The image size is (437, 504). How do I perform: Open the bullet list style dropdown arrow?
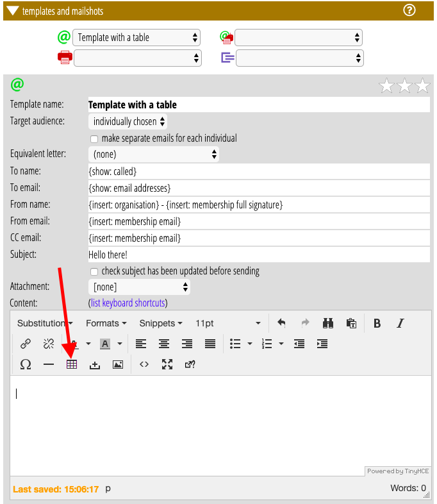tap(250, 344)
